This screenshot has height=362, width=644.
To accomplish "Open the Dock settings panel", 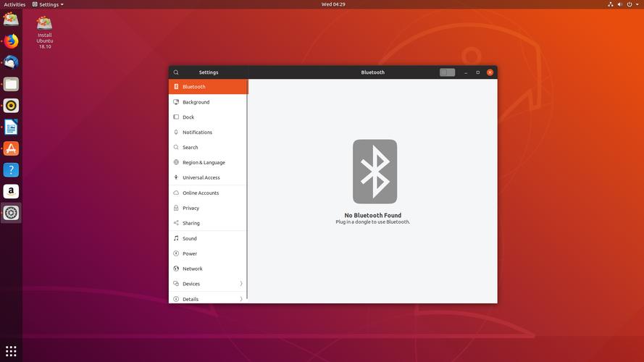I will click(207, 117).
